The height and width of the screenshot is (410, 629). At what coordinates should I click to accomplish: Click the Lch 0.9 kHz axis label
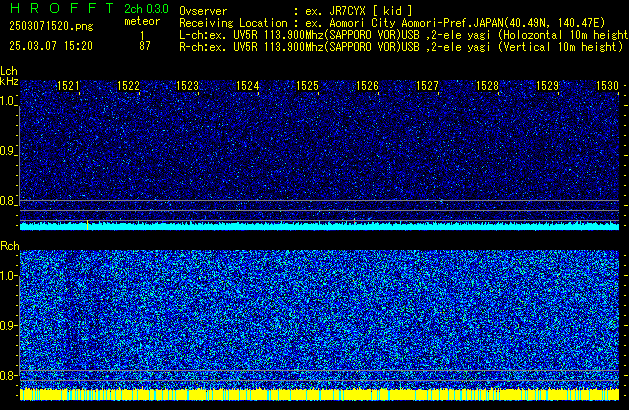7,151
